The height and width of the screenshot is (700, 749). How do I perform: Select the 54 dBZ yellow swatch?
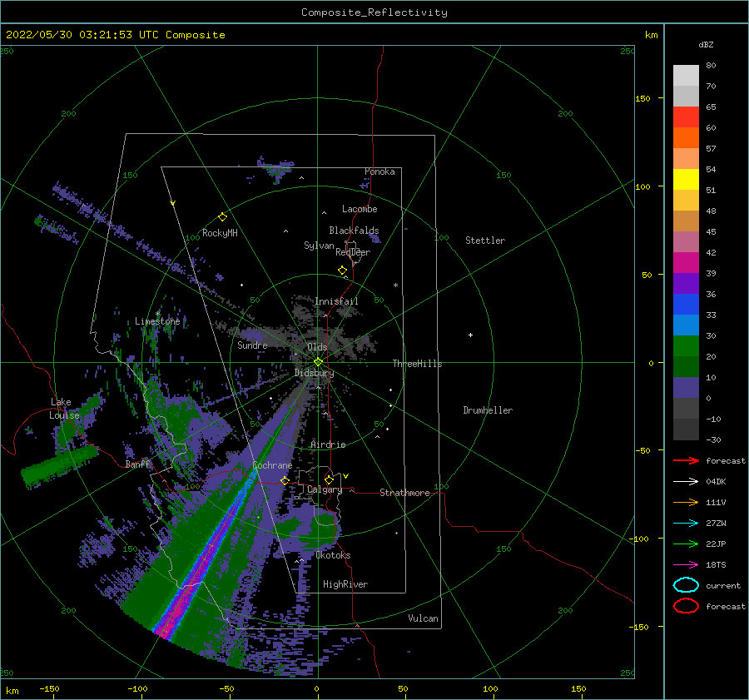click(x=686, y=179)
